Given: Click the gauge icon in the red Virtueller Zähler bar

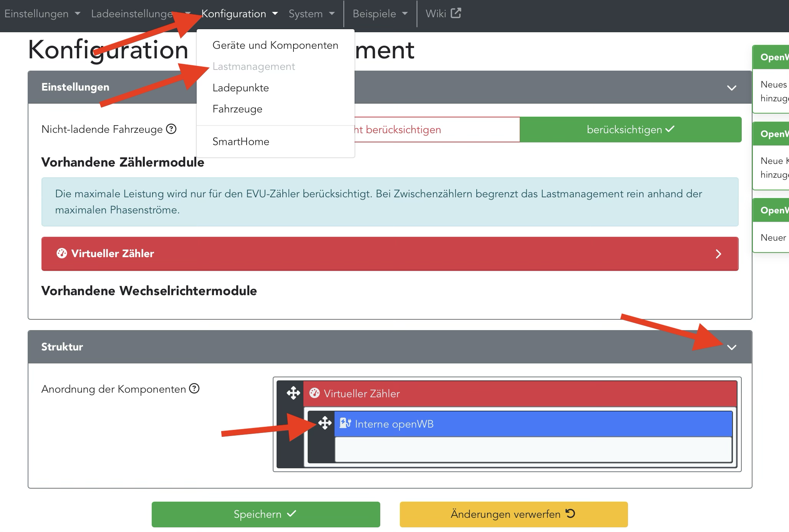Looking at the screenshot, I should 61,253.
